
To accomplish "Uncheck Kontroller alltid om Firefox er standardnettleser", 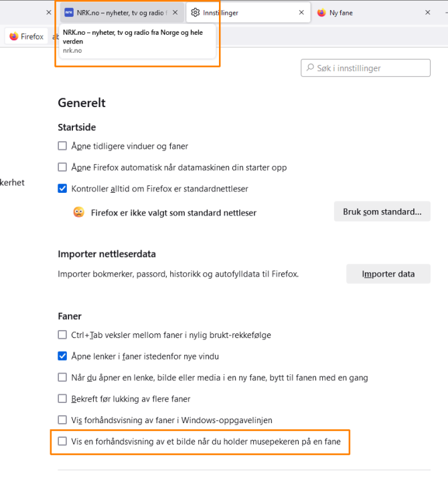I will click(62, 189).
